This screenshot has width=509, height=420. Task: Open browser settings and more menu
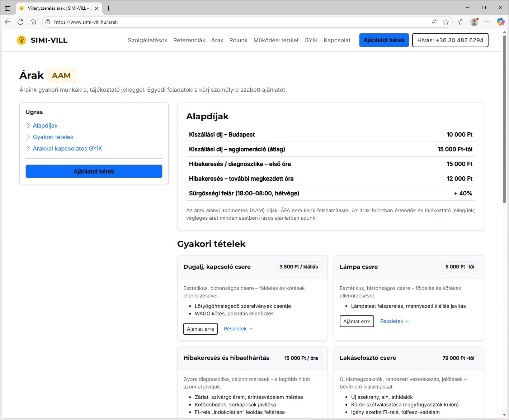487,22
